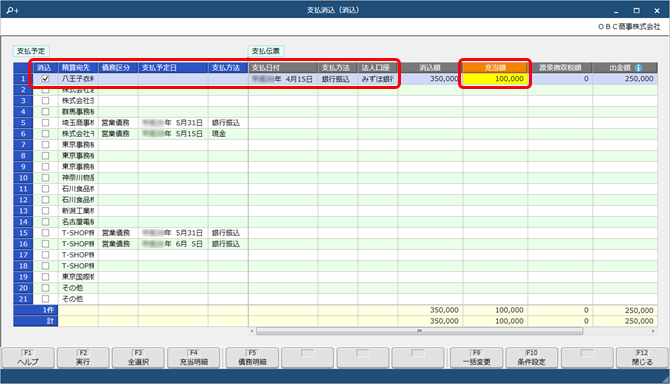Click row number 12 header

coord(23,200)
